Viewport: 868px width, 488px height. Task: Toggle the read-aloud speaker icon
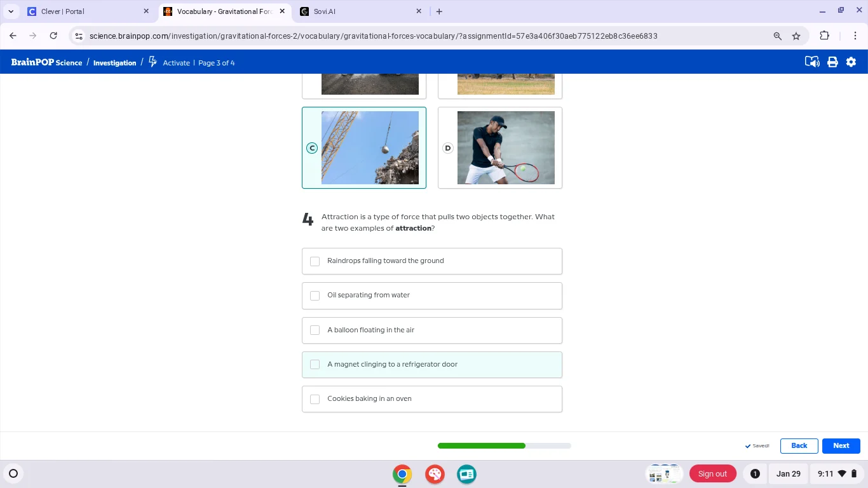coord(811,62)
